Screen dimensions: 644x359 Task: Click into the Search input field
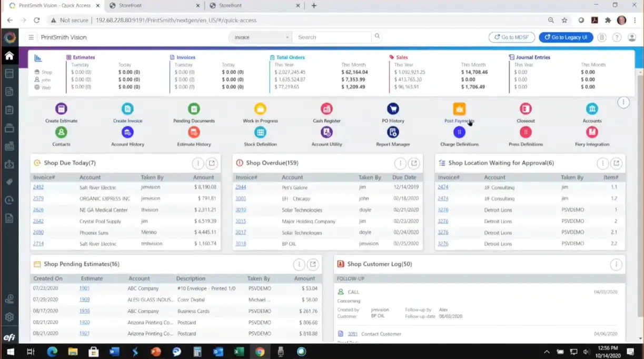point(332,37)
